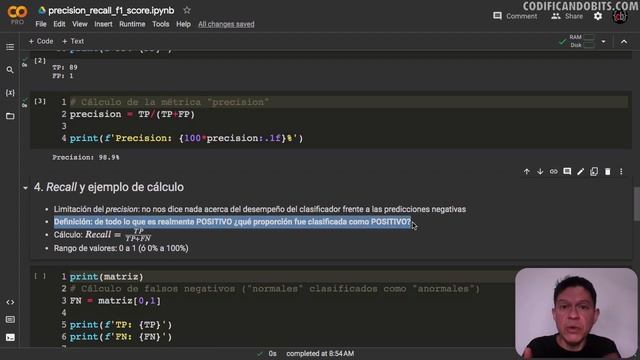Viewport: 640px width, 360px height.
Task: Click the 'Cálculo: Recall' formula line
Action: [x=102, y=235]
